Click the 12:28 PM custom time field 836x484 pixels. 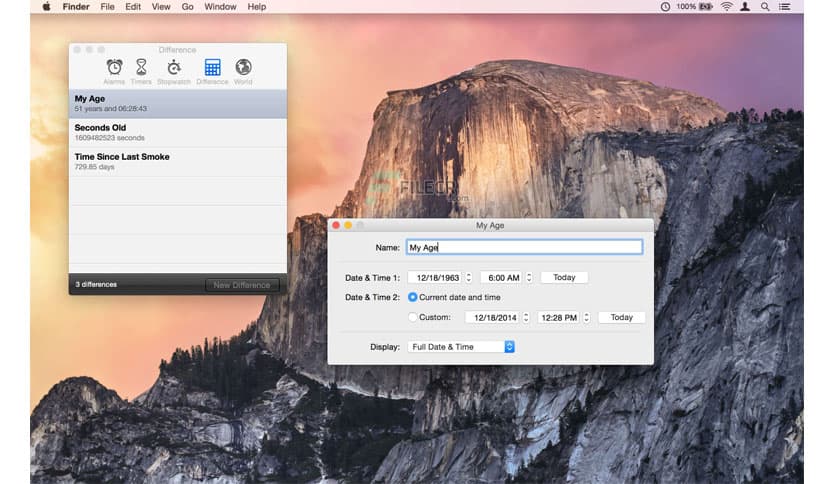click(x=559, y=318)
